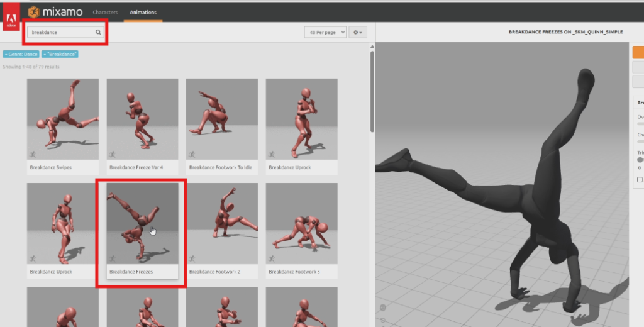
Task: Focus the breakdance search field
Action: [x=65, y=32]
